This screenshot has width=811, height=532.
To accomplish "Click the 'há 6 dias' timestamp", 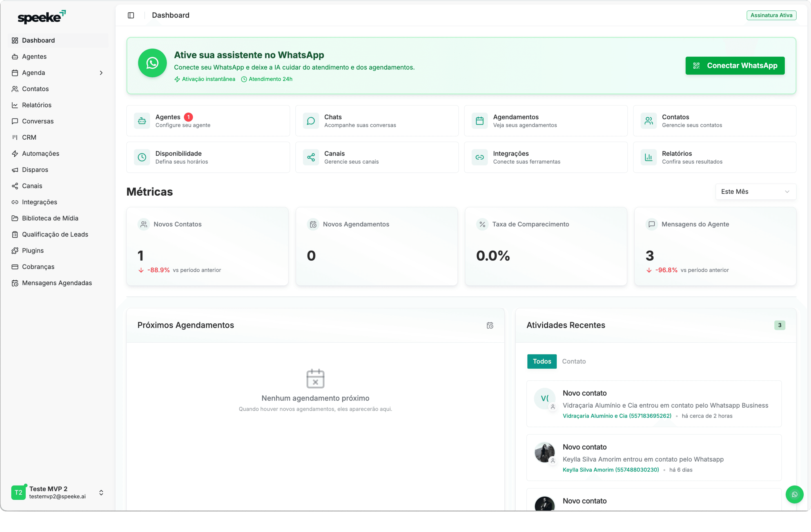I will pyautogui.click(x=681, y=470).
